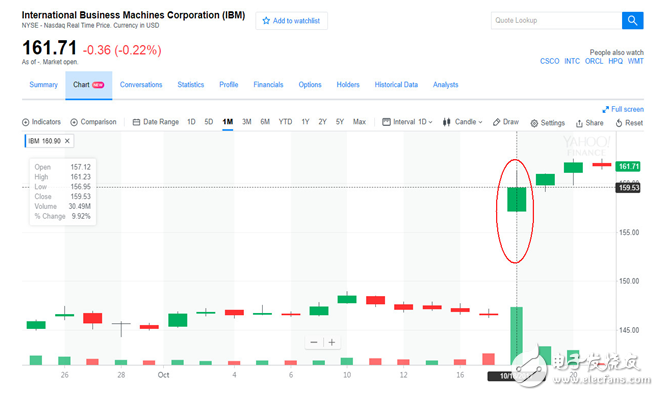Expand the Interval 1D dropdown
Screen dimensions: 659x396
pos(407,122)
